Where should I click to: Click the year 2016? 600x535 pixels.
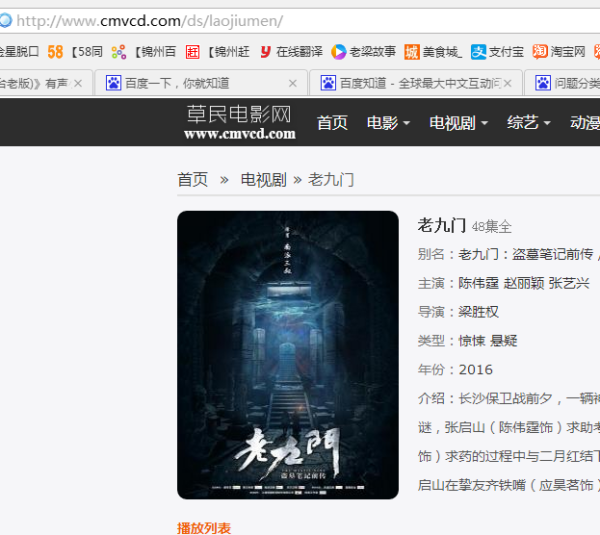(x=476, y=370)
